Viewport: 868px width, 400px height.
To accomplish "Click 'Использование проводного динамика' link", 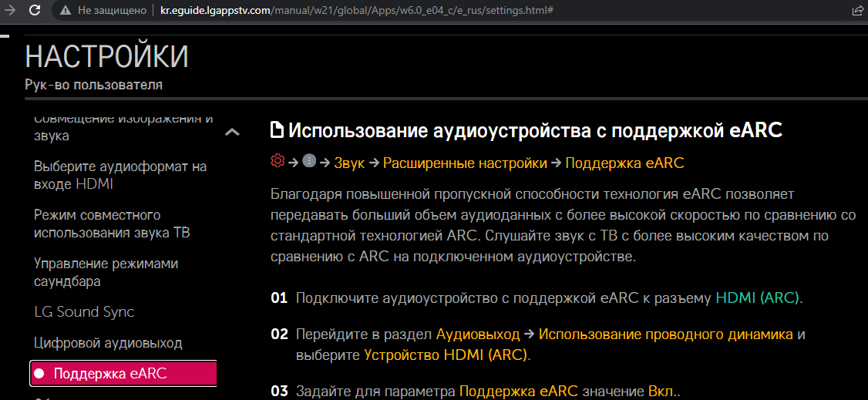I will point(665,334).
